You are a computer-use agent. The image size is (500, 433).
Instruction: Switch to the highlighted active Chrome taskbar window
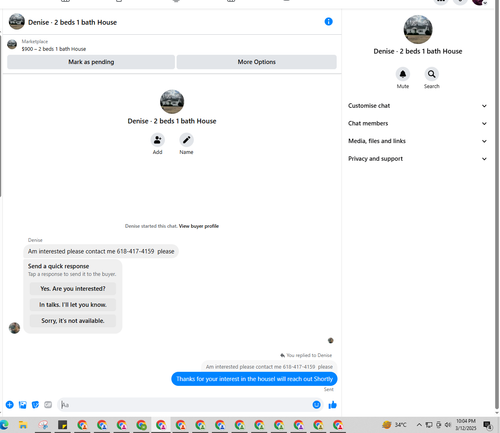click(161, 425)
